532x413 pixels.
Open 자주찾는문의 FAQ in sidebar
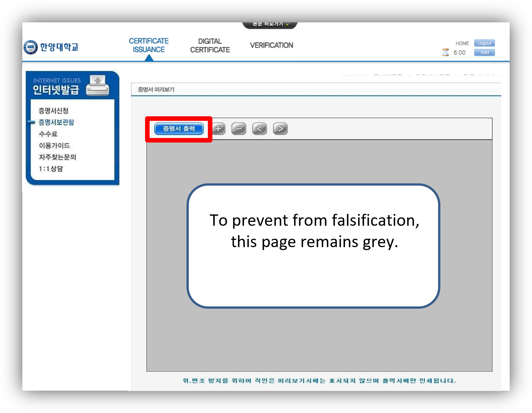[x=58, y=157]
